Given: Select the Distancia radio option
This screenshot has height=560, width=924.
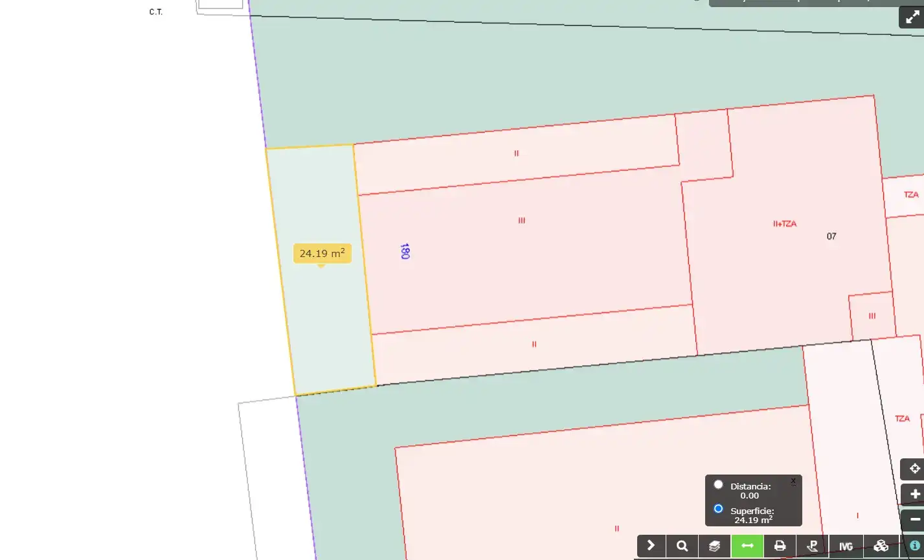Looking at the screenshot, I should click(x=718, y=485).
